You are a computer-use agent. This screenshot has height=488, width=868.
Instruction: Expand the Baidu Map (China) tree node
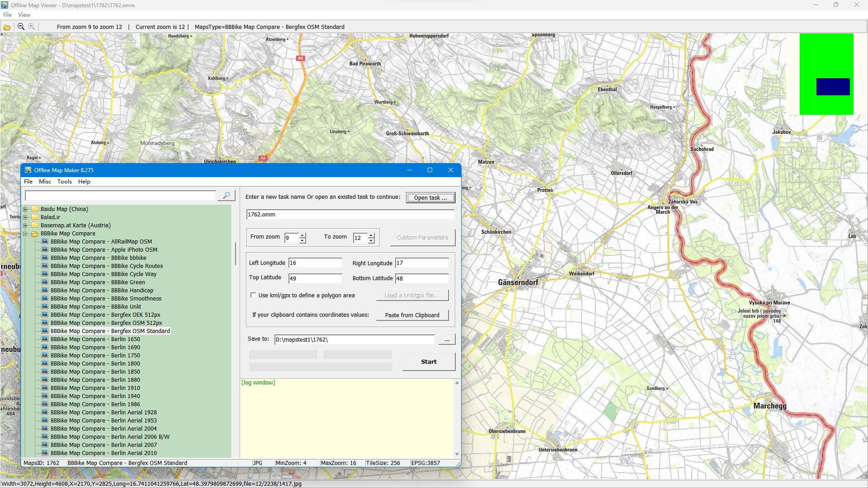click(25, 209)
